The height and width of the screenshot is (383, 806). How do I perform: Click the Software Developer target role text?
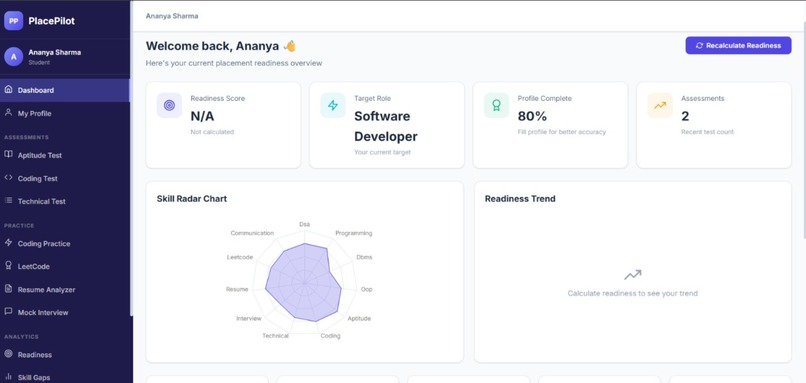click(x=386, y=126)
